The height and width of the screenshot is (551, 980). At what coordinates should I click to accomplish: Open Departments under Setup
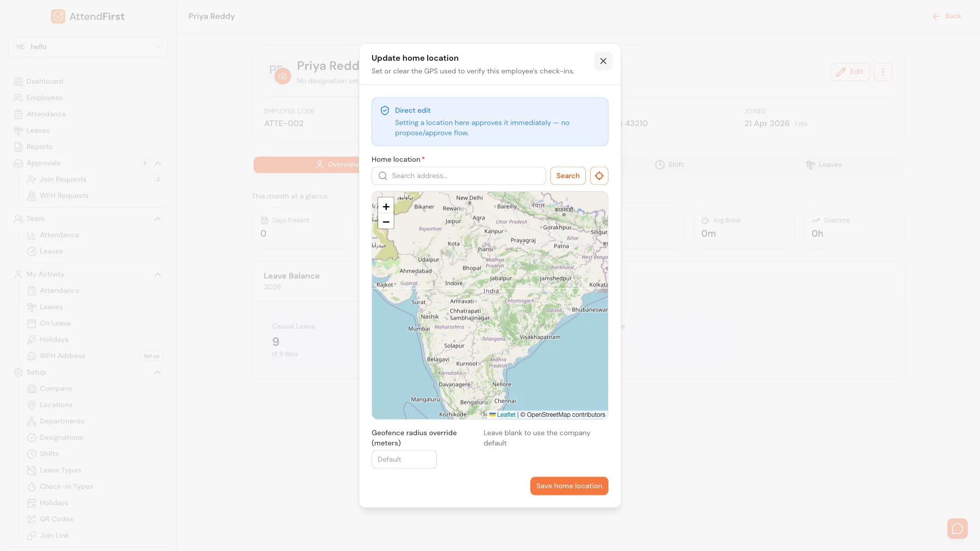tap(62, 421)
